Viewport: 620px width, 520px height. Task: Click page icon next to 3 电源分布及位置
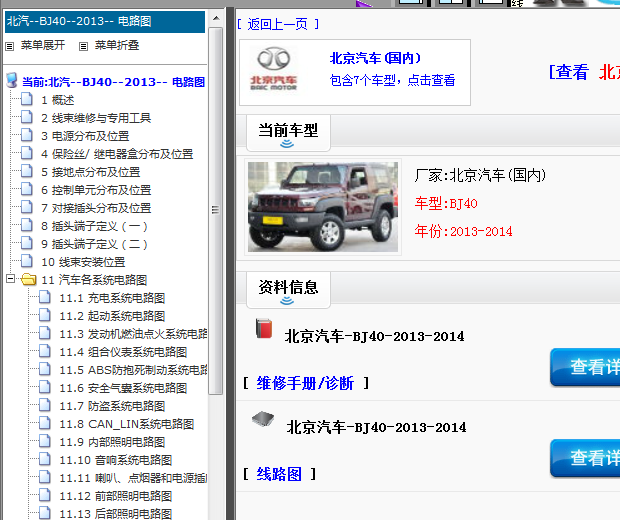point(27,134)
